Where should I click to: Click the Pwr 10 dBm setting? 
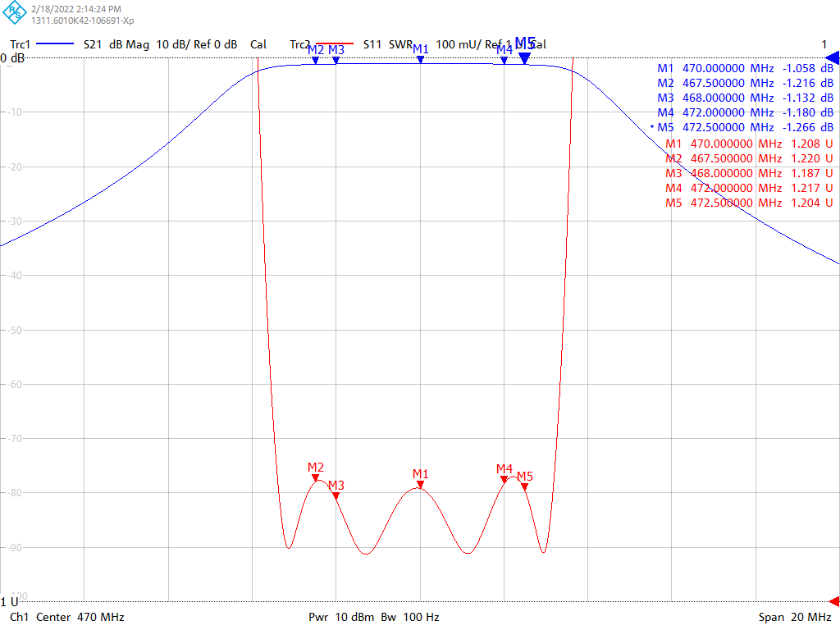pos(341,617)
